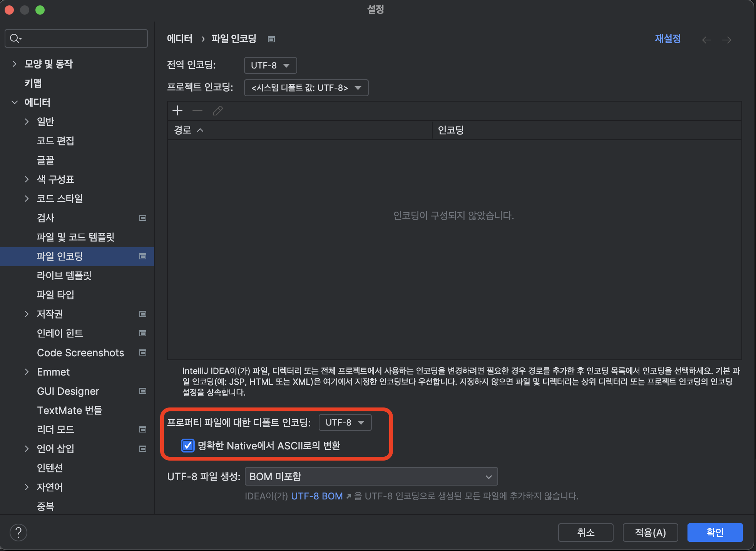Screen dimensions: 756x551
Task: Click the pencil edit icon in the table toolbar
Action: click(x=218, y=111)
